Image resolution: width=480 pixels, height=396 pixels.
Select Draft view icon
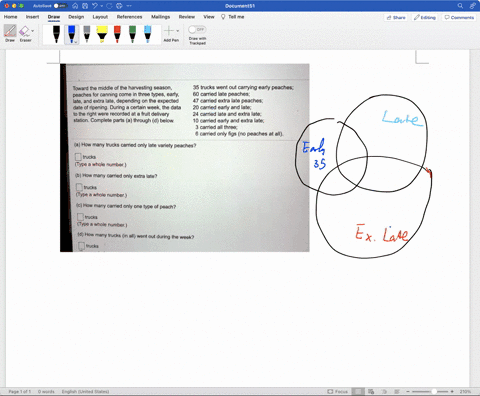(x=396, y=391)
